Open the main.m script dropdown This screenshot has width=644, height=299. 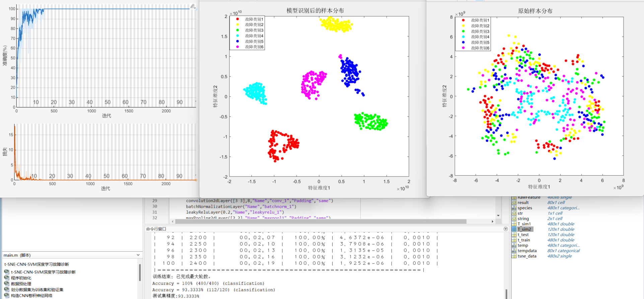coord(138,255)
